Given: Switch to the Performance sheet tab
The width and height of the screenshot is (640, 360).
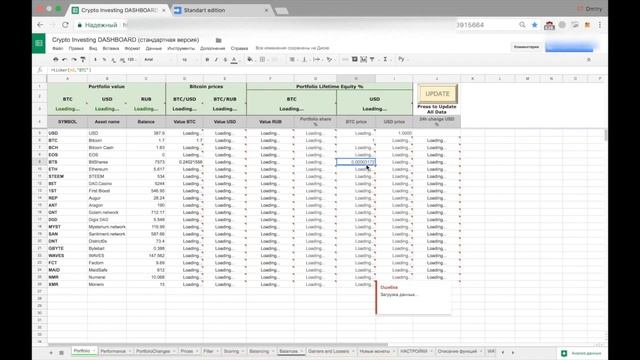Looking at the screenshot, I should pos(116,351).
